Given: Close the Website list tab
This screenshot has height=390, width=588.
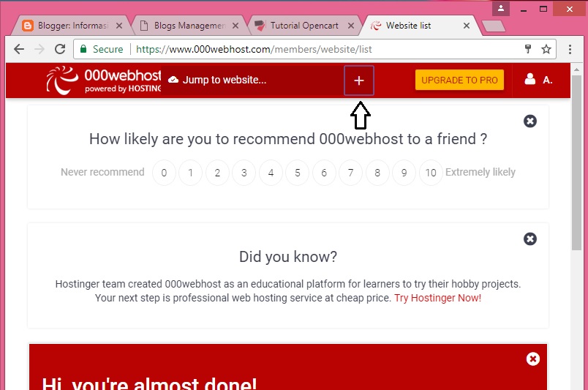Looking at the screenshot, I should pyautogui.click(x=466, y=26).
